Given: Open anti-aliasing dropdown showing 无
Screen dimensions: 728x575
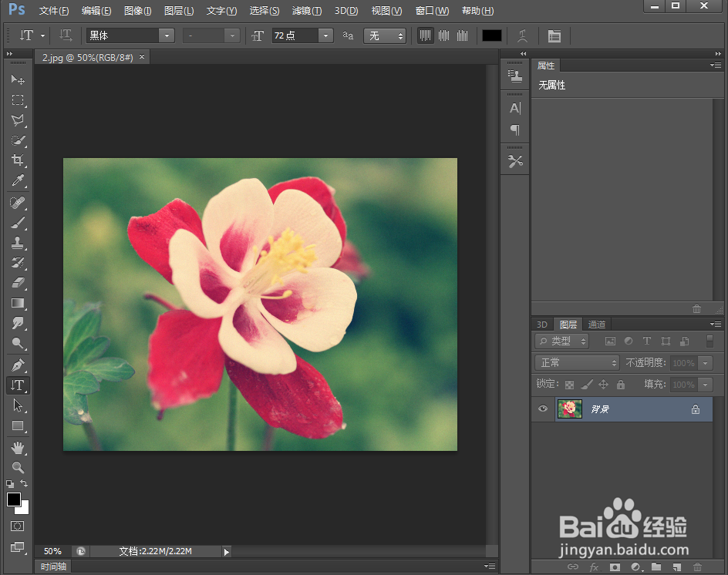Looking at the screenshot, I should [384, 35].
